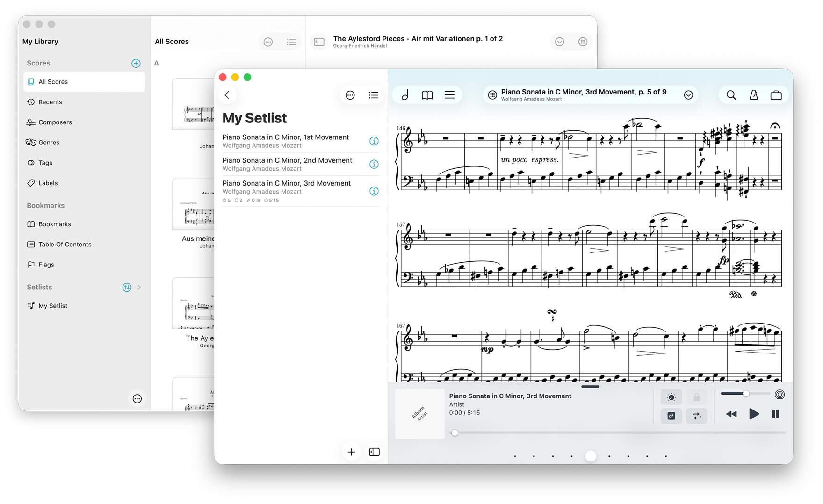This screenshot has width=823, height=504.
Task: Open Tags in library sidebar
Action: pos(84,163)
